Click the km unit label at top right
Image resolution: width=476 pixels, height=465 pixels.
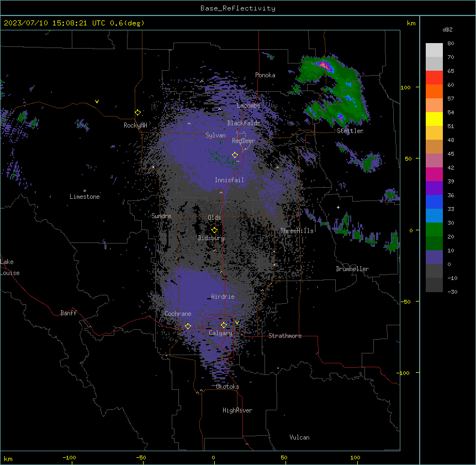(411, 23)
